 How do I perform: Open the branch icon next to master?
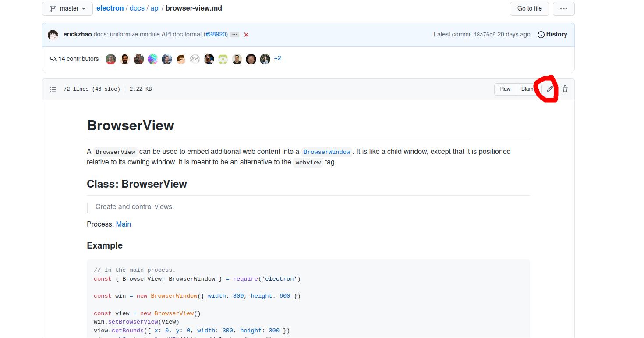[52, 8]
